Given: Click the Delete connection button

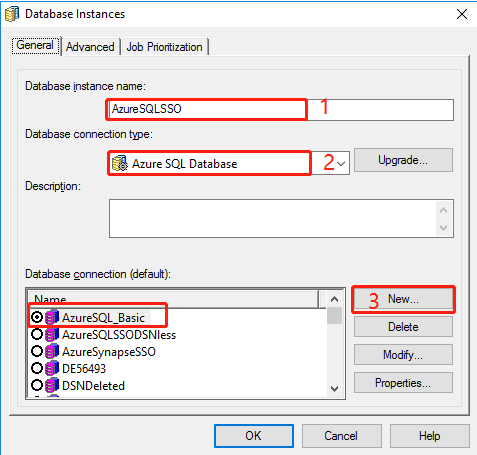Looking at the screenshot, I should tap(403, 327).
